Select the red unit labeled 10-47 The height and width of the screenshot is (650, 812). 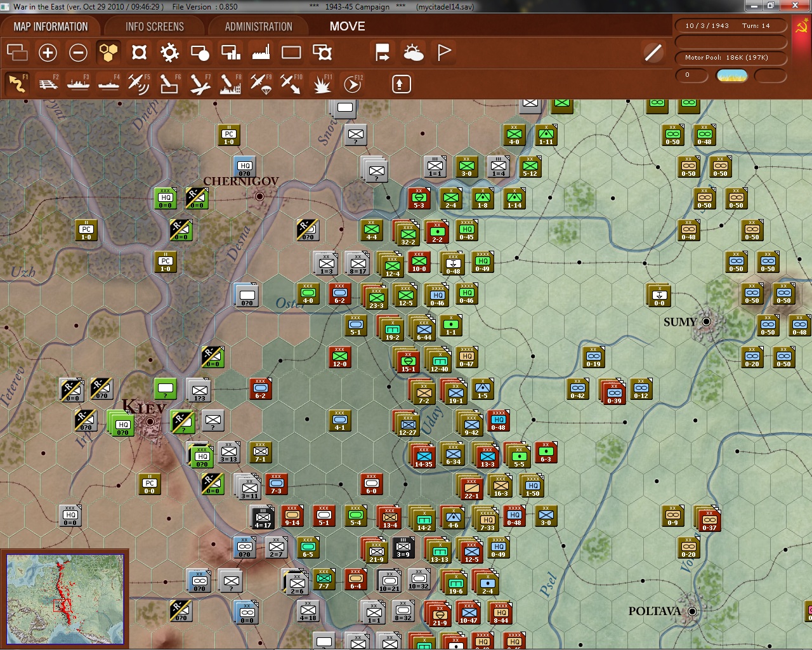coord(469,612)
